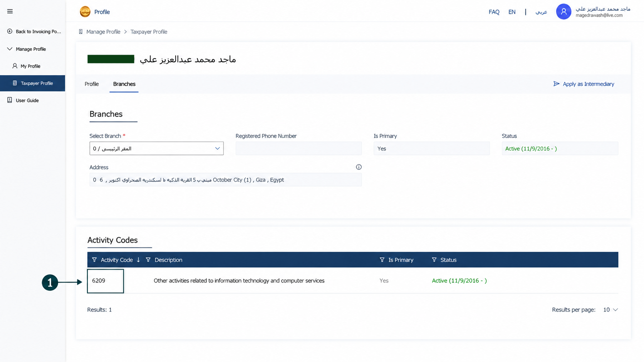Filter by the Description column
The image size is (644, 362).
pyautogui.click(x=148, y=260)
